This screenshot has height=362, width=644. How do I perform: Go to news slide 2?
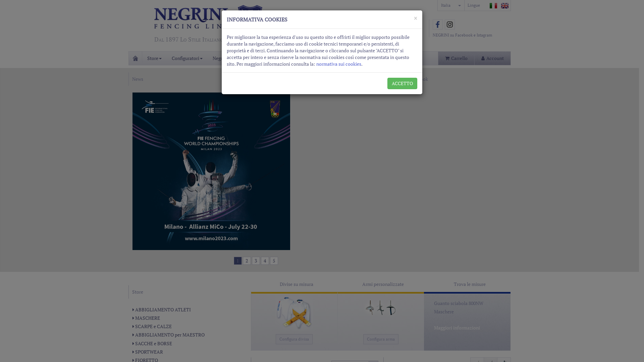(247, 261)
